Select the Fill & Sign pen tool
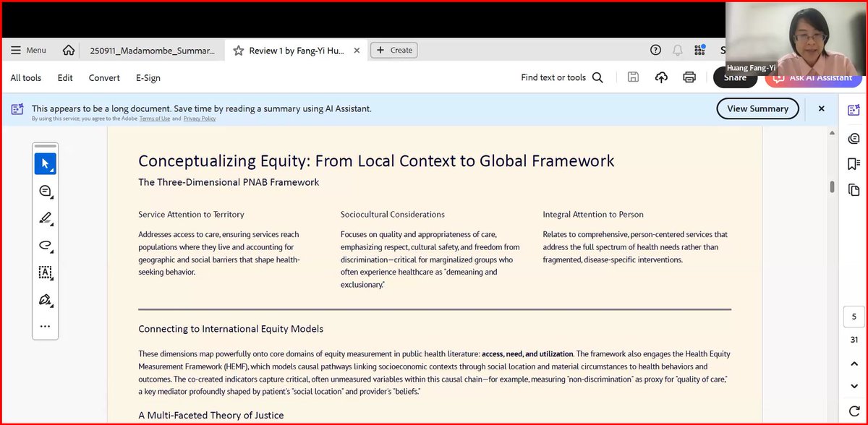The width and height of the screenshot is (868, 425). [45, 299]
